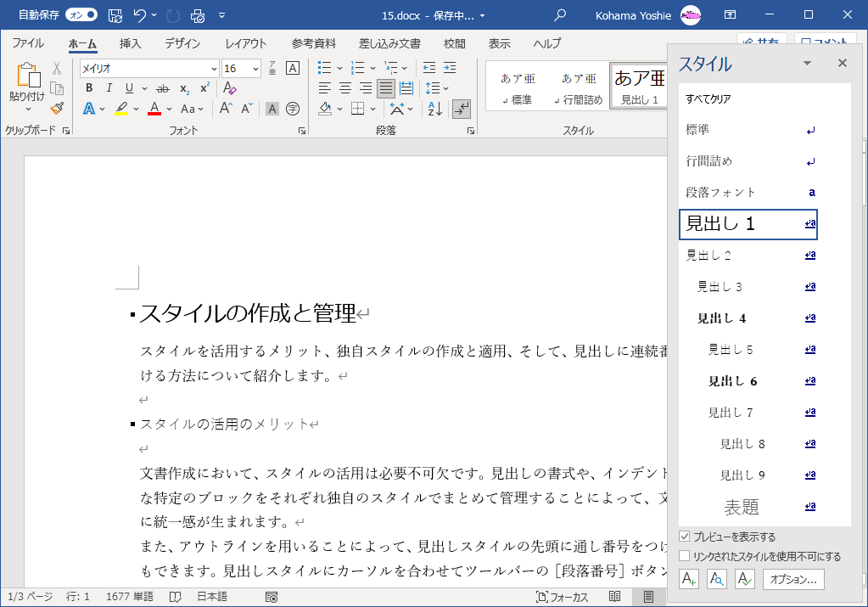Screen dimensions: 868x607
Task: Open the line spacing dropdown arrow
Action: [x=445, y=88]
